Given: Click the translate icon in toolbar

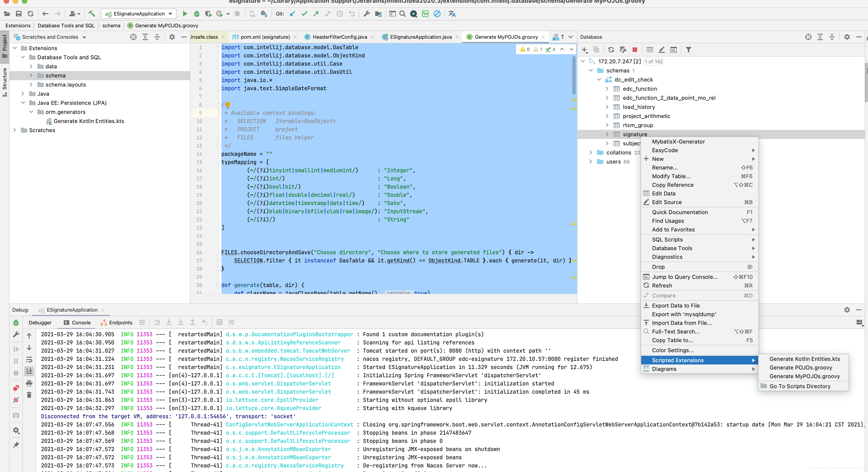Looking at the screenshot, I should (x=452, y=14).
